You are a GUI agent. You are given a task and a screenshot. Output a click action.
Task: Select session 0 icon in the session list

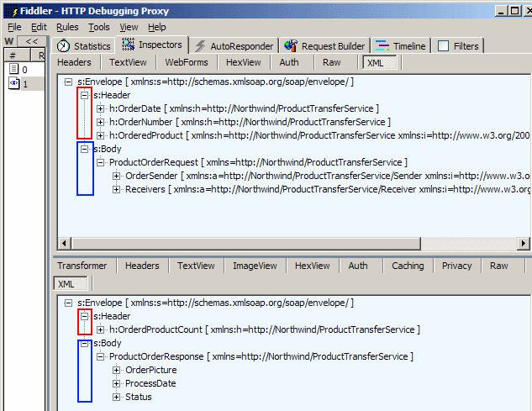click(13, 70)
